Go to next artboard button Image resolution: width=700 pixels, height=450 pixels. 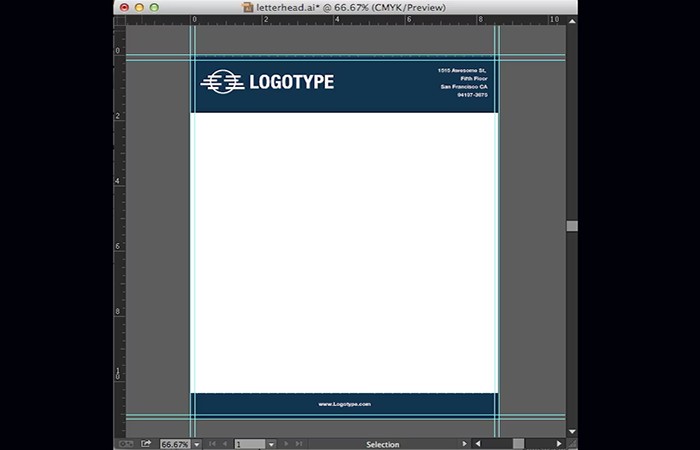pos(286,444)
